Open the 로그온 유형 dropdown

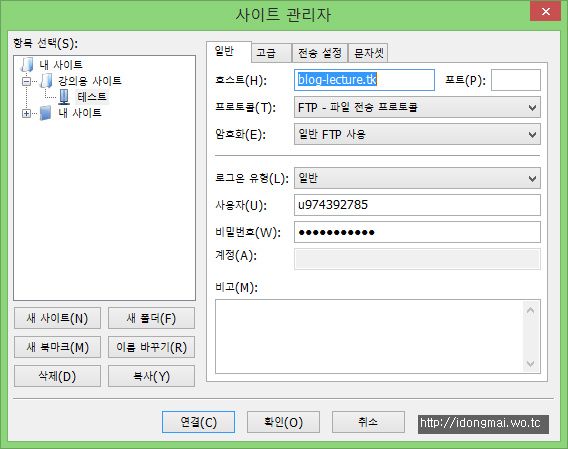(x=417, y=178)
